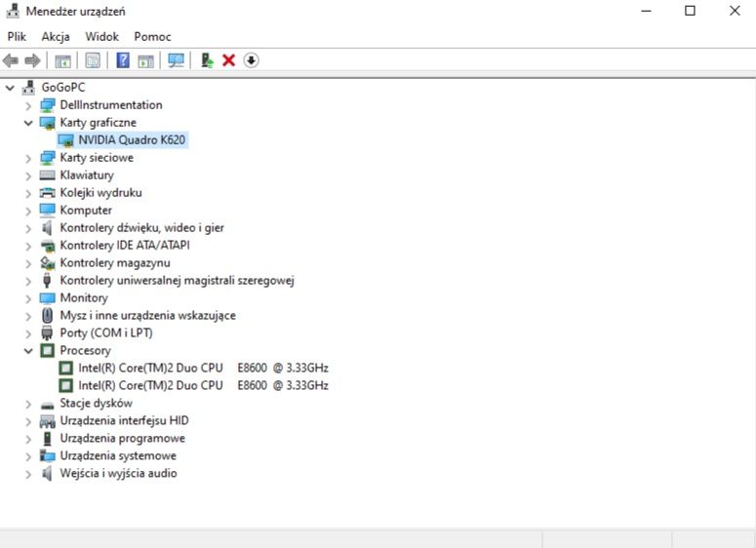This screenshot has width=756, height=548.
Task: Select 'Urządzenia interfejsu HID' row text
Action: click(124, 421)
